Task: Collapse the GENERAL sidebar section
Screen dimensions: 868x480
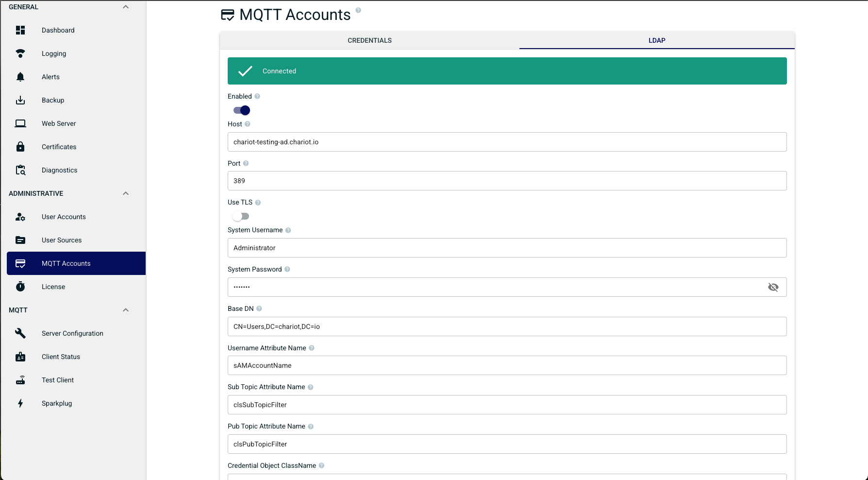Action: click(126, 7)
